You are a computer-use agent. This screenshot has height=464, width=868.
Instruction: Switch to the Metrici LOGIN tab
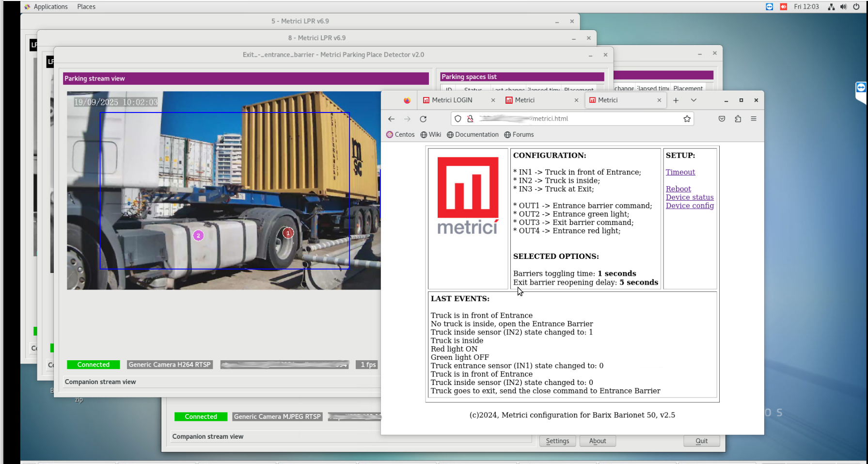tap(452, 100)
